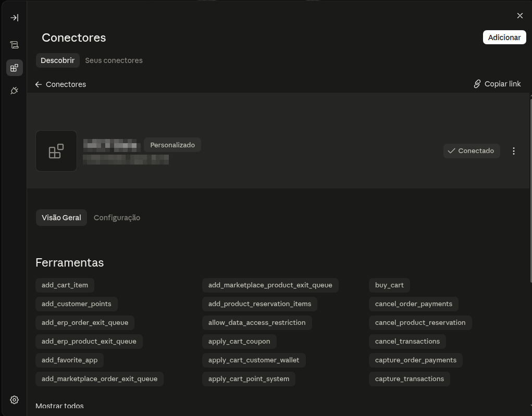Expand the collapsed sidebar arrow icon
Image resolution: width=532 pixels, height=416 pixels.
coord(14,18)
